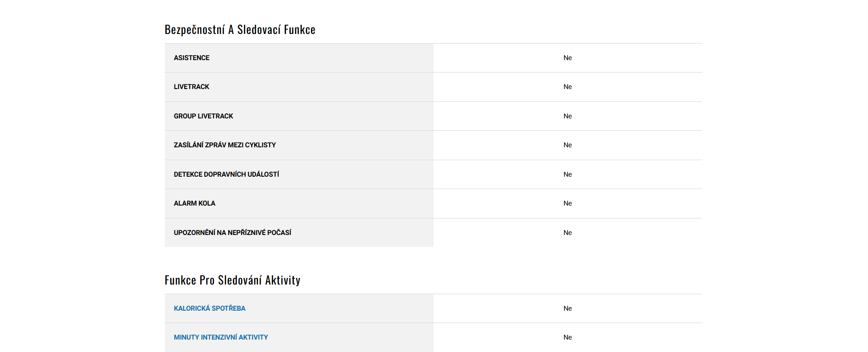Click the Bezpečnostní a sledovací funkce heading

240,30
